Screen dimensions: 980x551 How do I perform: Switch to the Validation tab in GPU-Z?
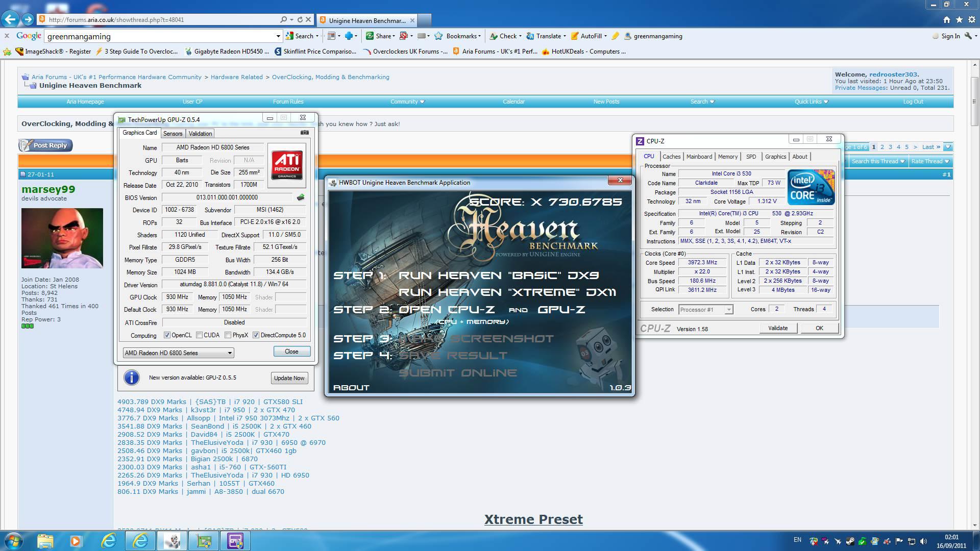[x=200, y=133]
